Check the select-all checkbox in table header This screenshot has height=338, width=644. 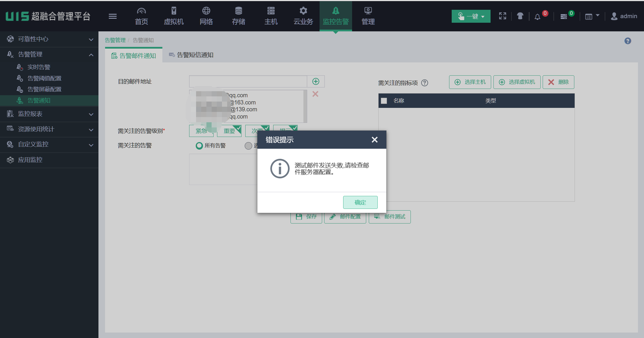coord(384,101)
